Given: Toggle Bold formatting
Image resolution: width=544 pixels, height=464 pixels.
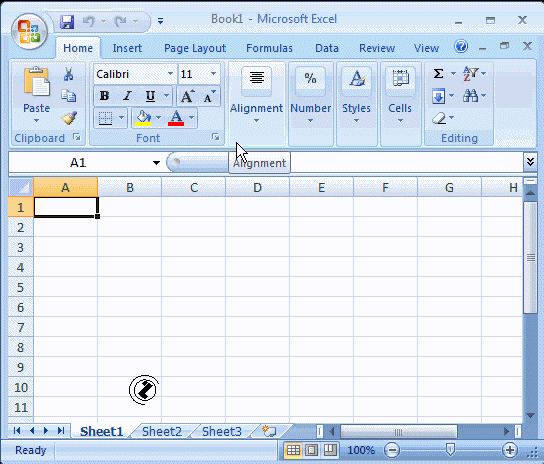Looking at the screenshot, I should (x=104, y=96).
